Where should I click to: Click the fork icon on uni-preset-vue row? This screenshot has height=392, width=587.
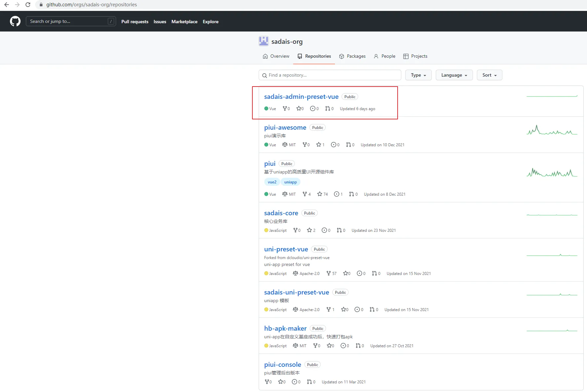328,273
